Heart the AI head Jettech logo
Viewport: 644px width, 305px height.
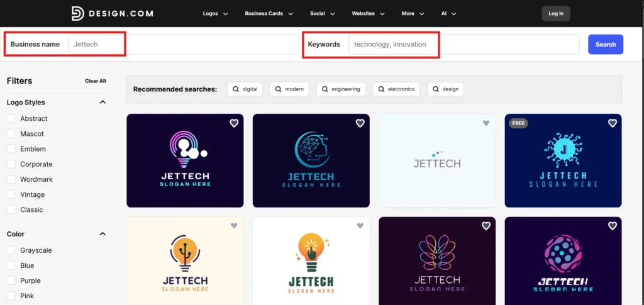tap(360, 123)
